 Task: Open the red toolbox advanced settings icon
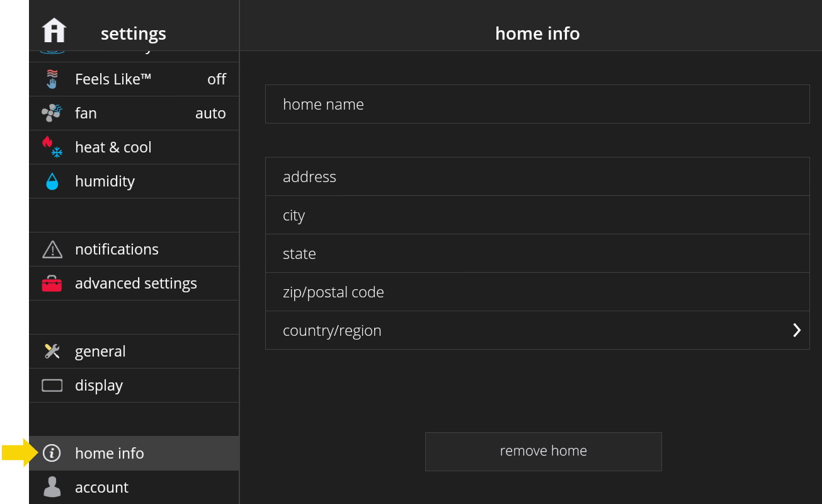(52, 283)
